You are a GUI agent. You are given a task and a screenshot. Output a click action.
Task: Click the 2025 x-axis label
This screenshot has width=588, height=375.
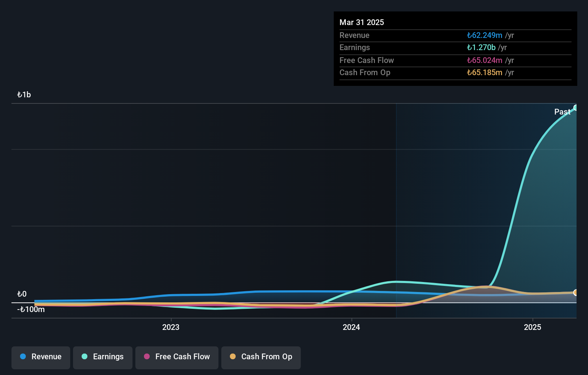point(532,327)
